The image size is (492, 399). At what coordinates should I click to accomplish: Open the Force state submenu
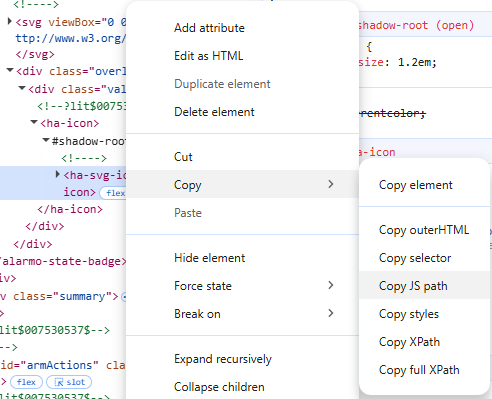[242, 286]
